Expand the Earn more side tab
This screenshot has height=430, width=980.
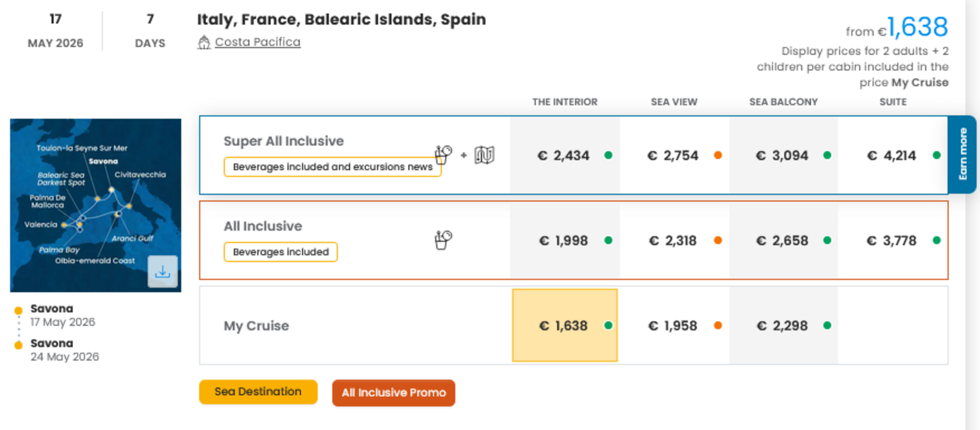coord(963,154)
